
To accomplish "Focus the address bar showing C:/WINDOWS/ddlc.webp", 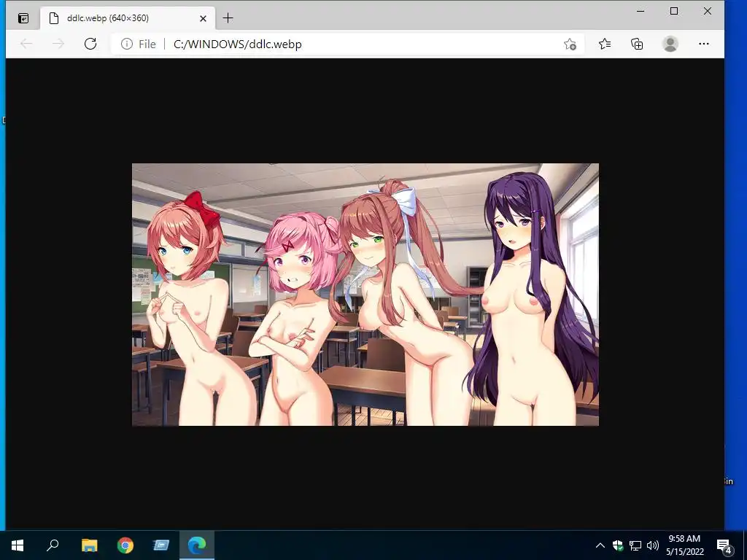I will coord(348,44).
